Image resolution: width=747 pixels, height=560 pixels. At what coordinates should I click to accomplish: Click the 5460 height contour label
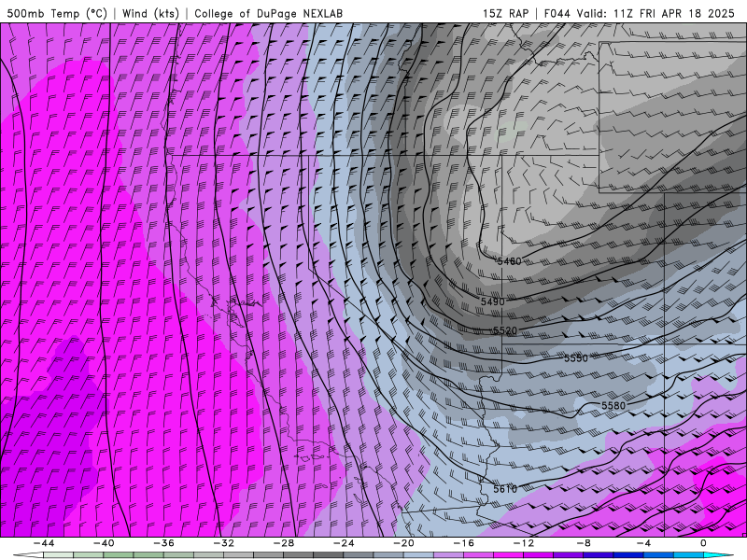(x=509, y=261)
